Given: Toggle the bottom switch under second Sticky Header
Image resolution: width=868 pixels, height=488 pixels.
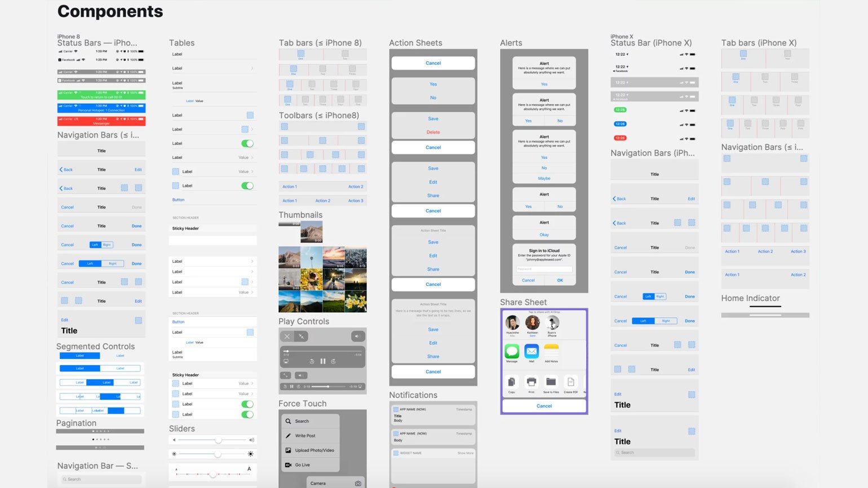Looking at the screenshot, I should point(247,415).
